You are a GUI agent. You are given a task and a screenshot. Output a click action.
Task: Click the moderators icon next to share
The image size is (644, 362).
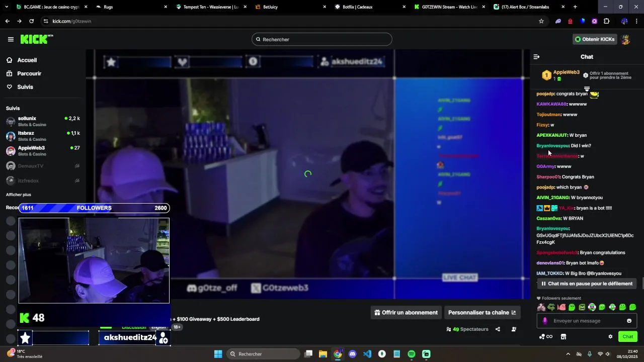point(514,329)
